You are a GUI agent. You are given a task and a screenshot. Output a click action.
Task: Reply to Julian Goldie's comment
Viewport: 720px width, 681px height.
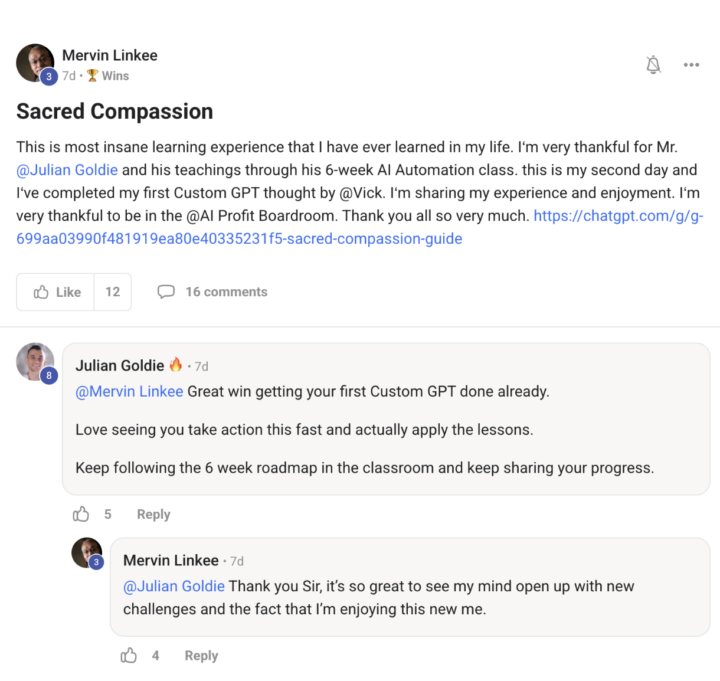tap(153, 514)
